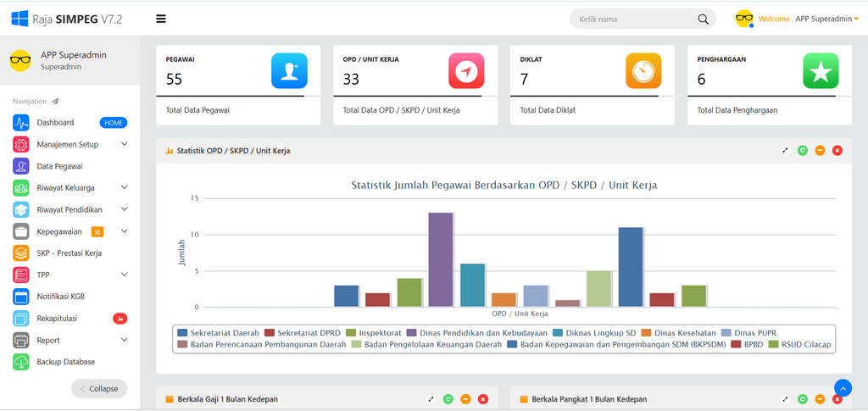
Task: Toggle Dinas Pendidikan dan Kebudayaan legend swatch
Action: click(412, 333)
